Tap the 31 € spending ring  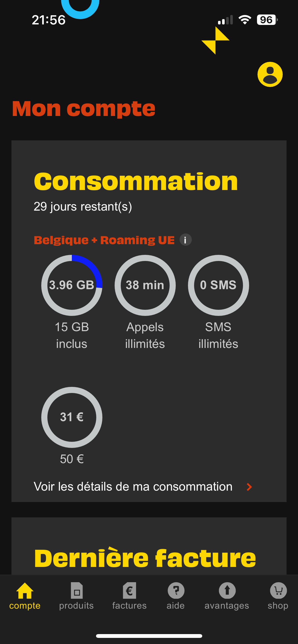tap(72, 417)
